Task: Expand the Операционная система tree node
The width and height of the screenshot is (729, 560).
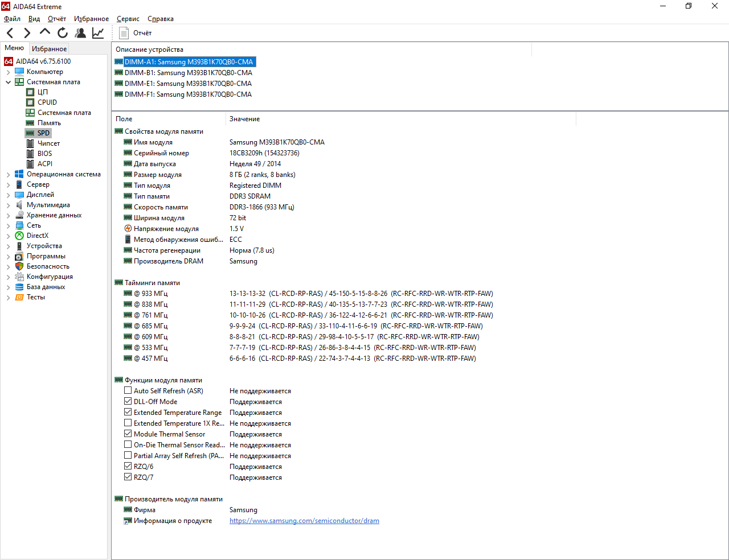Action: (x=8, y=174)
